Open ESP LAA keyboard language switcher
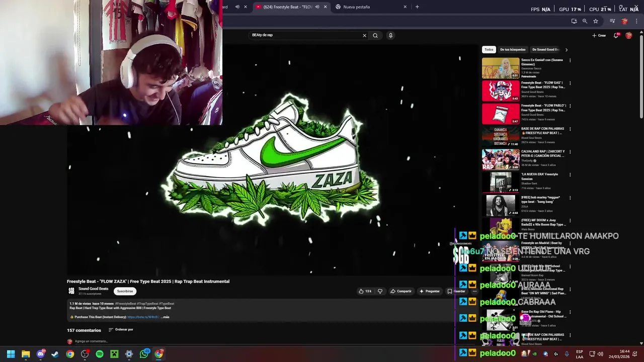 (x=580, y=354)
